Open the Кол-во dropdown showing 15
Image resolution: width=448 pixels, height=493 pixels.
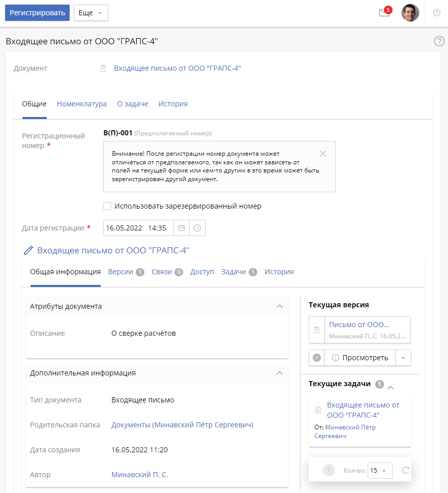click(379, 471)
